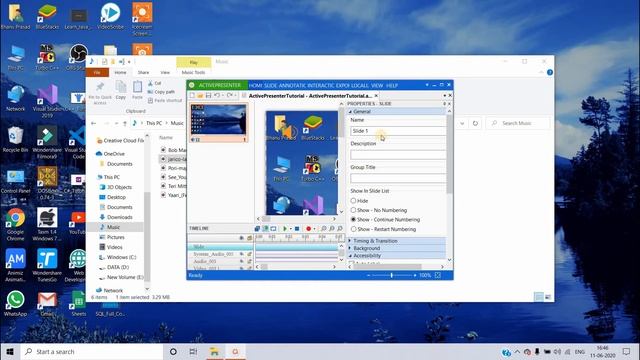Image resolution: width=640 pixels, height=360 pixels.
Task: Open the Google Chrome desktop shortcut
Action: pos(16,224)
